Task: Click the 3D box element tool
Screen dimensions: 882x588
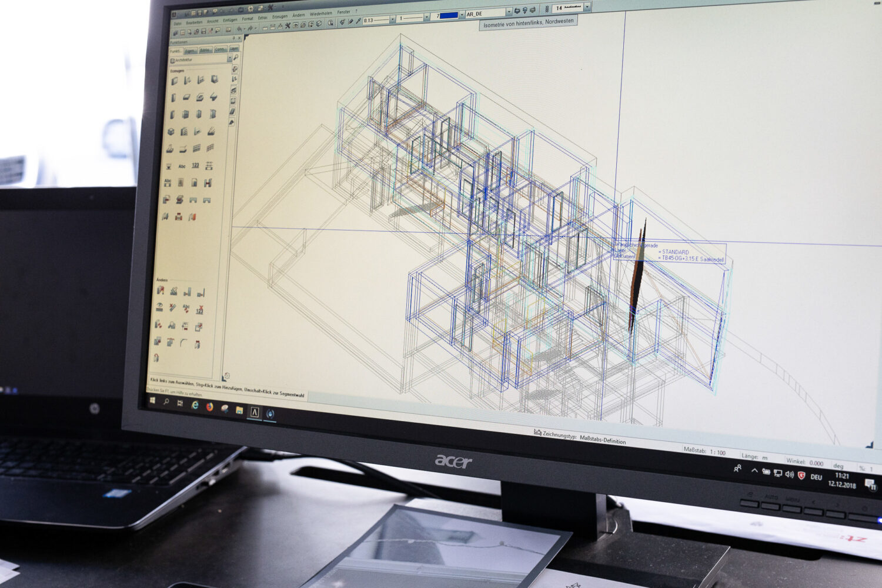Action: point(171,132)
